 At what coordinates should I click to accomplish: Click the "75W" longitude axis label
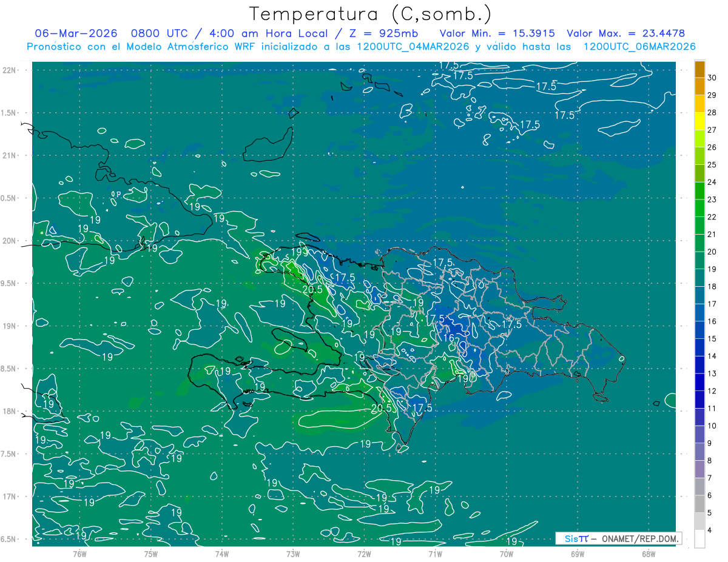tap(151, 554)
